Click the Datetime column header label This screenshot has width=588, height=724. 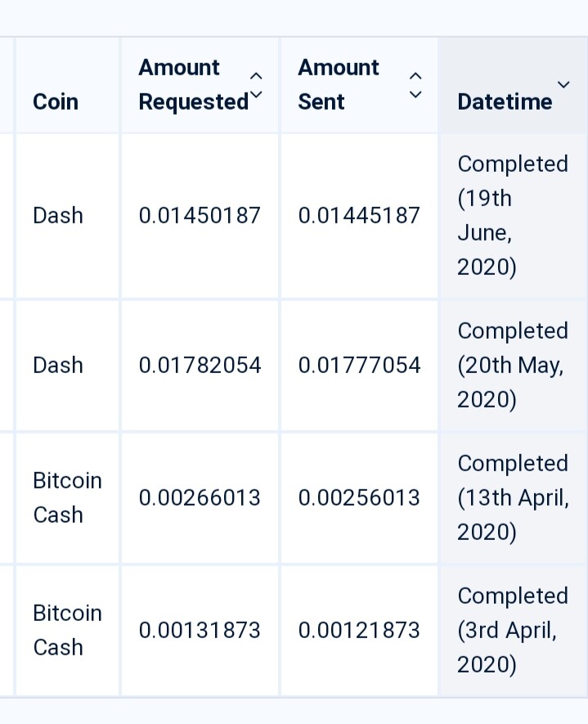tap(505, 101)
